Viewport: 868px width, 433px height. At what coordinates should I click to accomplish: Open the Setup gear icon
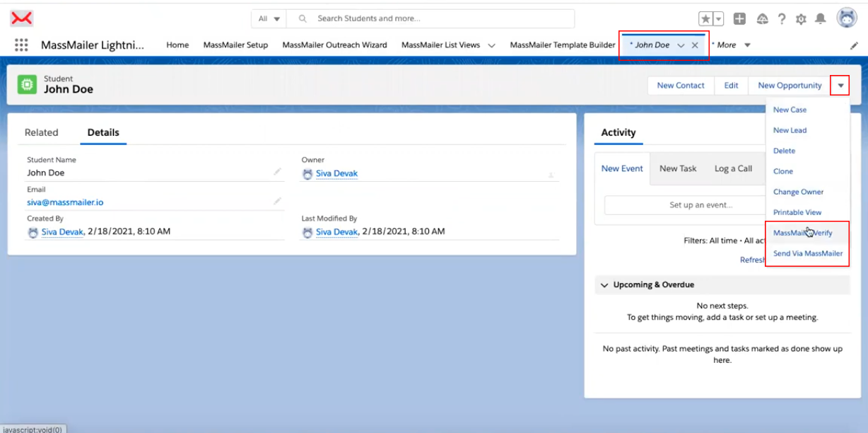[802, 19]
